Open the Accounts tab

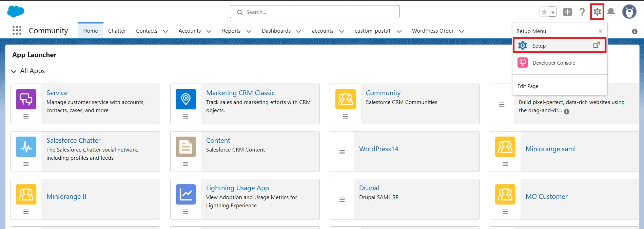tap(190, 31)
